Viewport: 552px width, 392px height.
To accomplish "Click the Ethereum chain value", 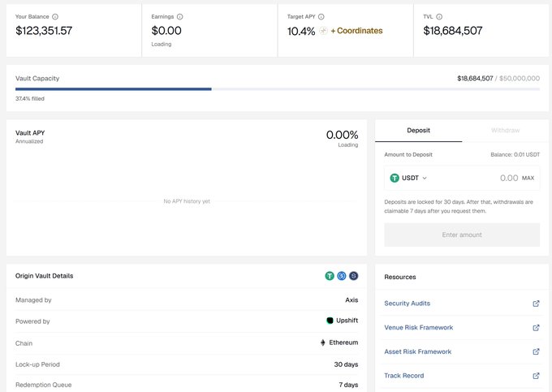I will click(343, 342).
